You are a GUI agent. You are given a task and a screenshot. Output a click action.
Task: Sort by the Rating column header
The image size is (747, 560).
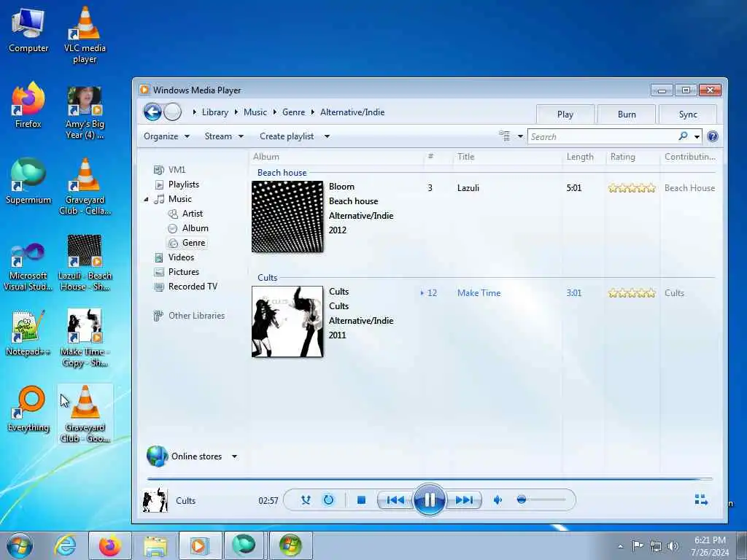coord(623,157)
